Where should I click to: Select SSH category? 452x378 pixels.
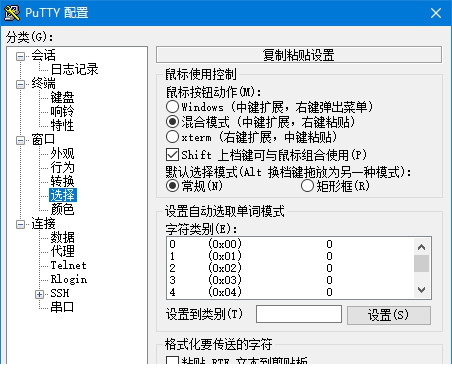tap(60, 293)
